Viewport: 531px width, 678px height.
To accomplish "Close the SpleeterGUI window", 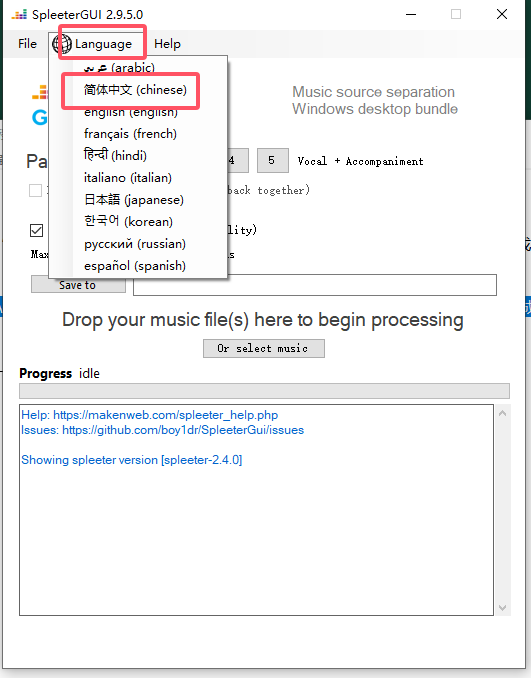I will coord(502,14).
